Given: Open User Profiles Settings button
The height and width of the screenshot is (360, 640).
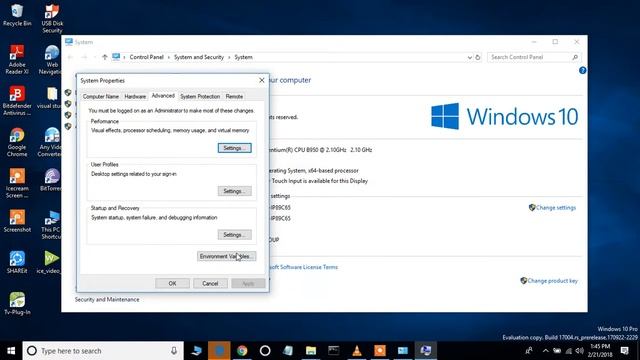Looking at the screenshot, I should (235, 191).
